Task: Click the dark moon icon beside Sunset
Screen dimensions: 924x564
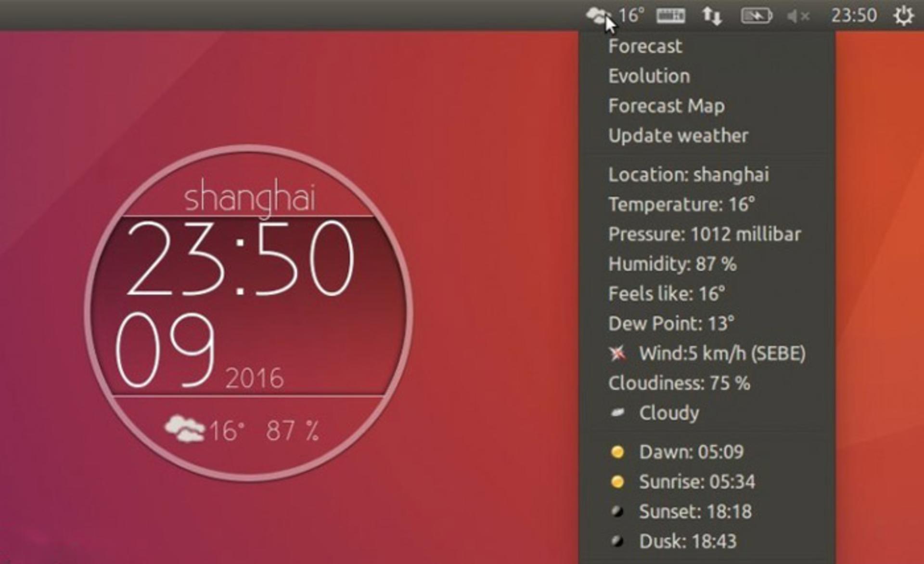Action: click(x=617, y=512)
